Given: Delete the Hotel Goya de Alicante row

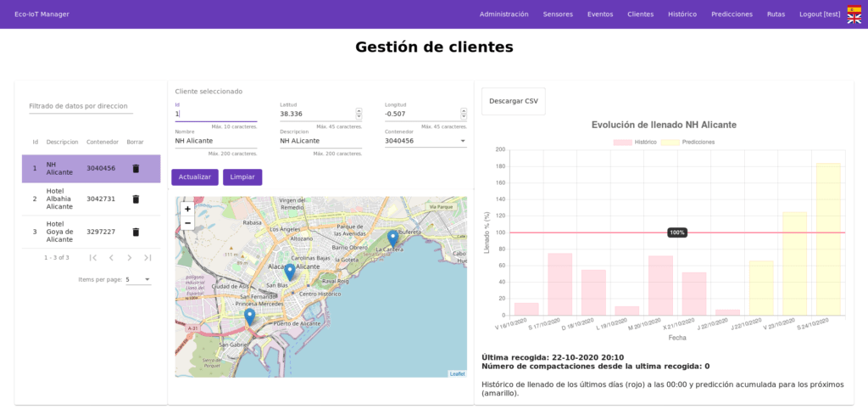Looking at the screenshot, I should (x=136, y=233).
